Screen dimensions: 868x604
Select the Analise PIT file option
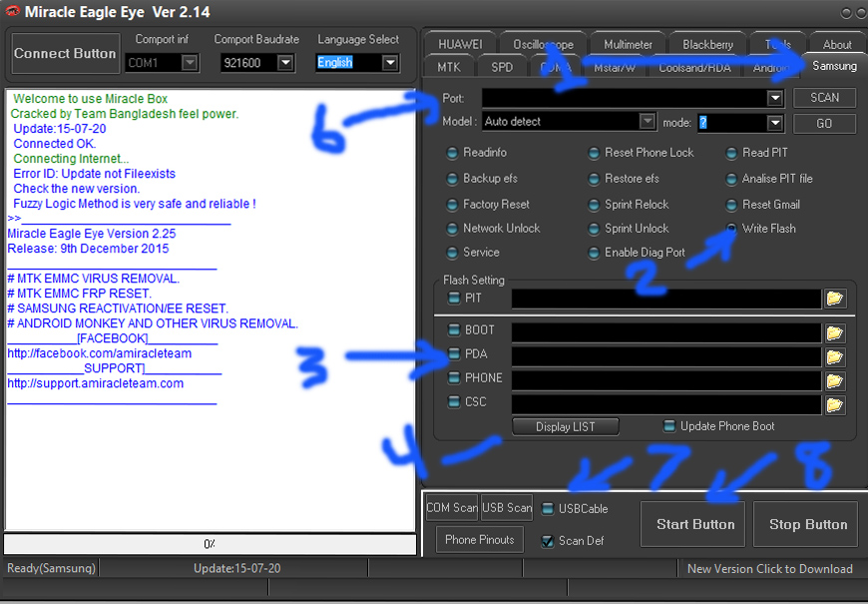[x=731, y=179]
